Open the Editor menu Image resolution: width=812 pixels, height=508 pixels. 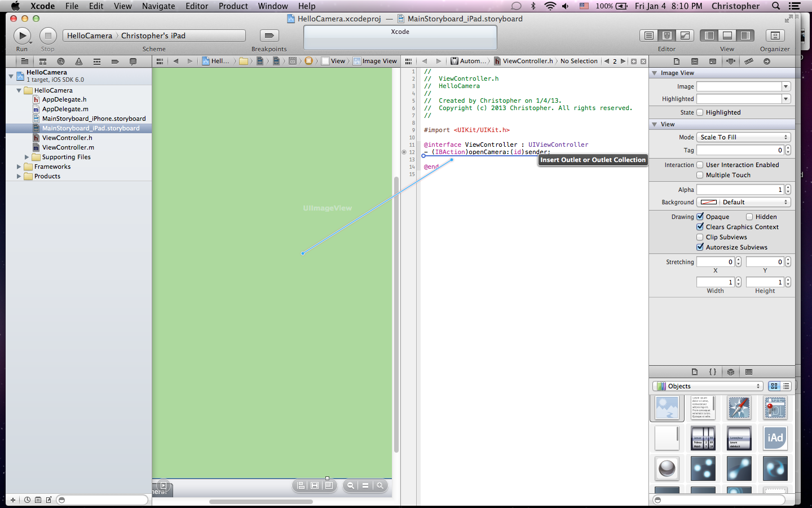point(197,6)
